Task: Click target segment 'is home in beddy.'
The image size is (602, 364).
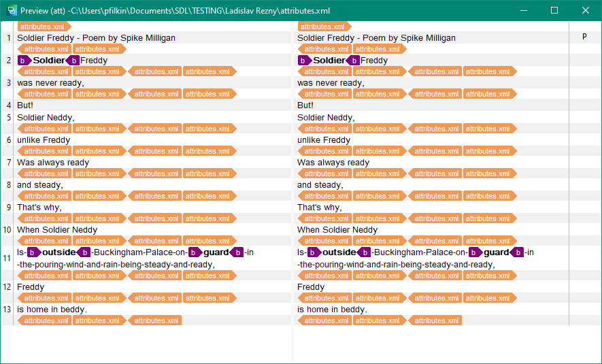Action: (x=332, y=310)
